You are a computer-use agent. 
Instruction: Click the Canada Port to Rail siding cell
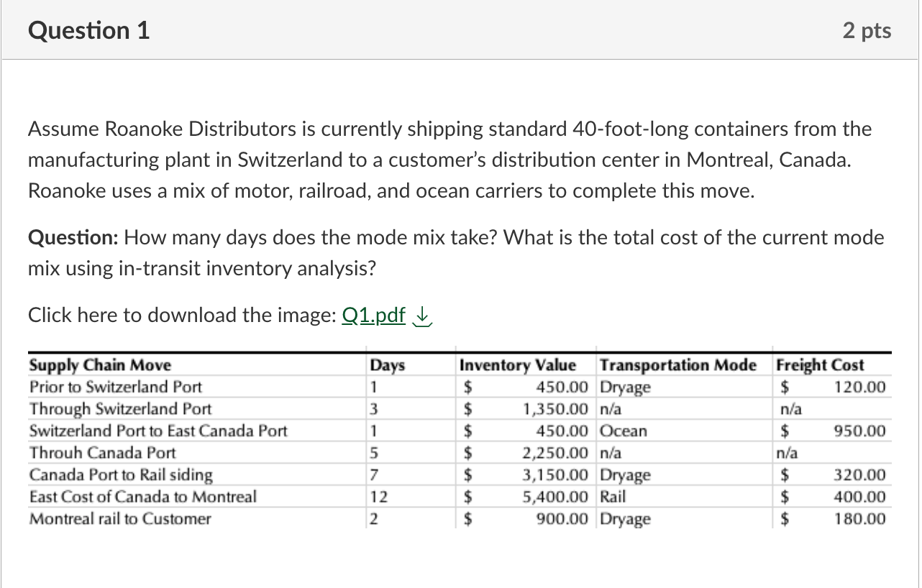click(121, 474)
